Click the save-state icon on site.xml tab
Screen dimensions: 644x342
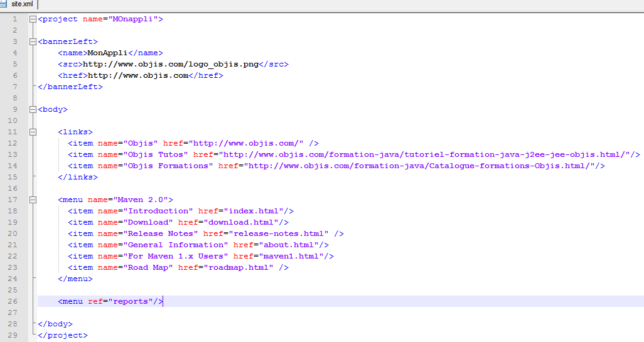(x=3, y=4)
